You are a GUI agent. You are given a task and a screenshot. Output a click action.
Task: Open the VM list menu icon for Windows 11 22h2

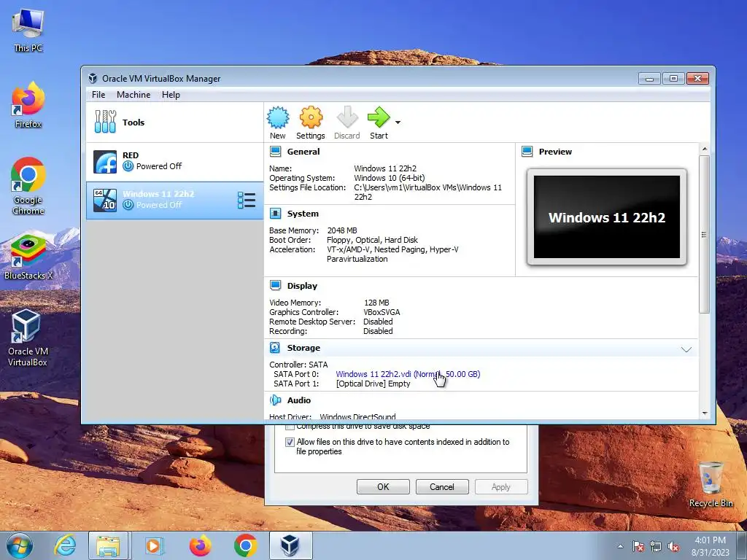click(247, 201)
